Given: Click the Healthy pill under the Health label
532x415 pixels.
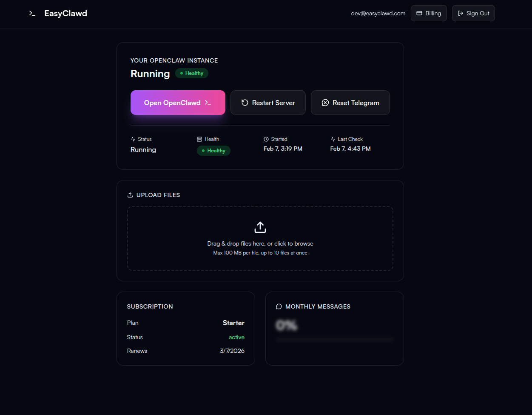Looking at the screenshot, I should (213, 150).
